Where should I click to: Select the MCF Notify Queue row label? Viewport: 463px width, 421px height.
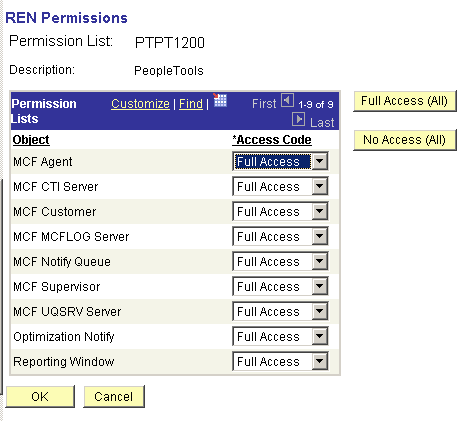tap(62, 262)
